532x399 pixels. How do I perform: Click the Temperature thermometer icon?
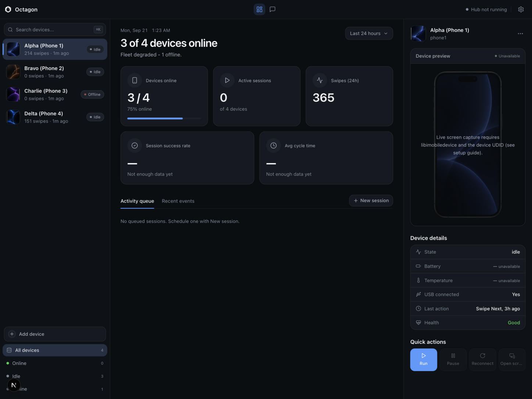point(418,280)
